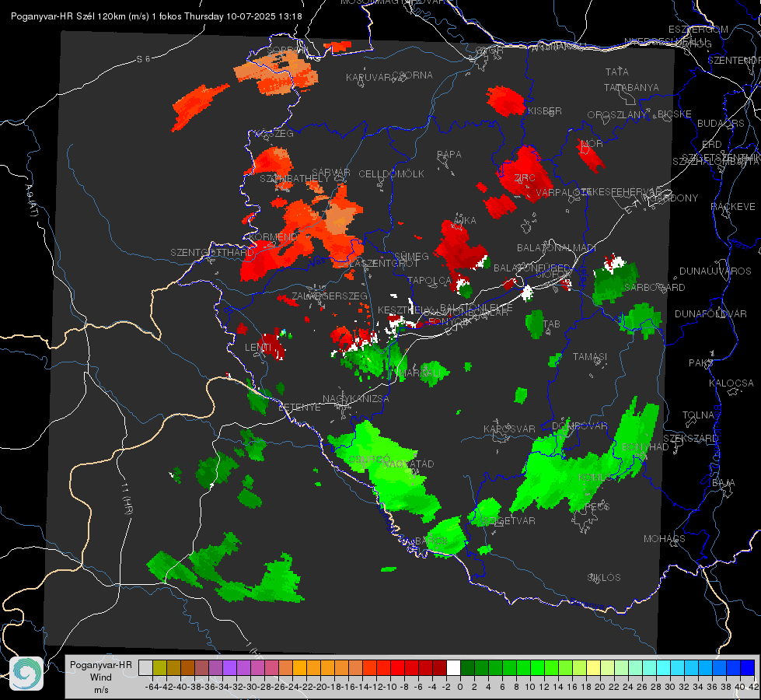The image size is (761, 700).
Task: Click the DUNAUJVAROS label
Action: (x=715, y=271)
